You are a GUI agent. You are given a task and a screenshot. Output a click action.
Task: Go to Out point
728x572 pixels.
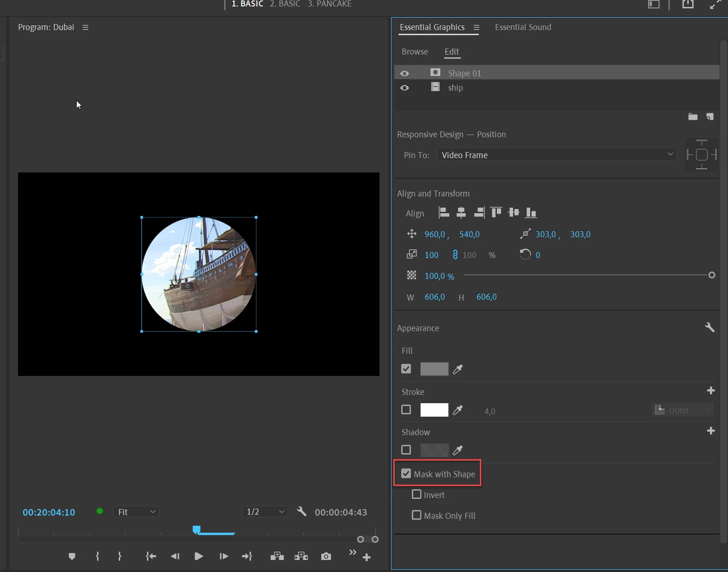point(247,556)
